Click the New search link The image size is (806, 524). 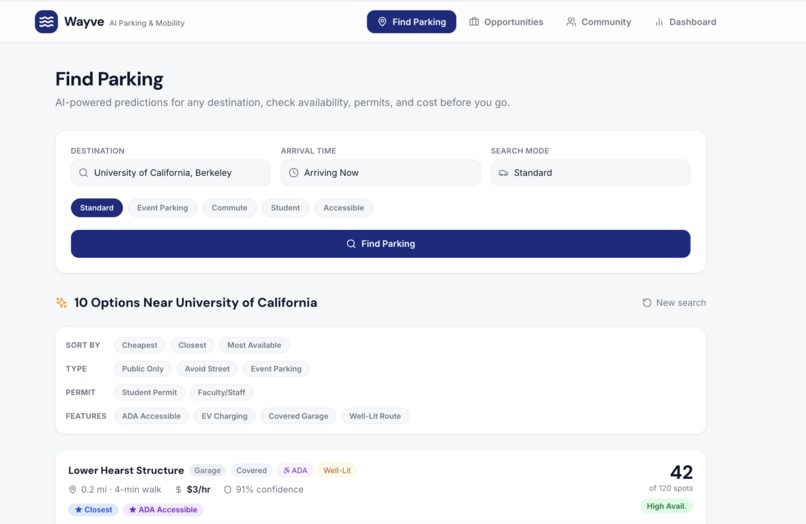point(674,303)
